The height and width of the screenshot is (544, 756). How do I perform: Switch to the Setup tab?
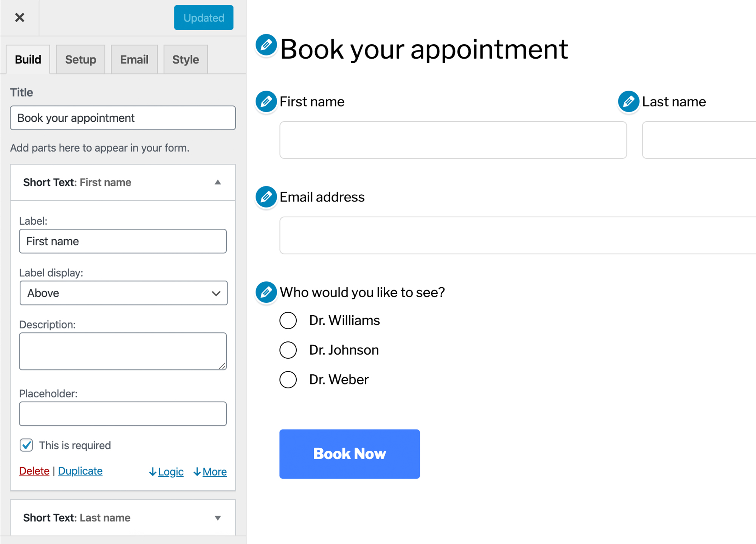[81, 59]
